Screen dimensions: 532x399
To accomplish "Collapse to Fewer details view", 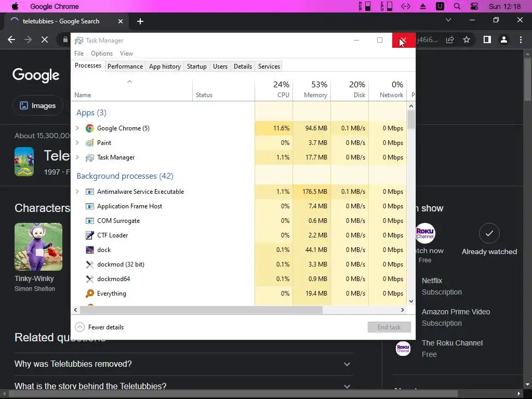I will [99, 327].
